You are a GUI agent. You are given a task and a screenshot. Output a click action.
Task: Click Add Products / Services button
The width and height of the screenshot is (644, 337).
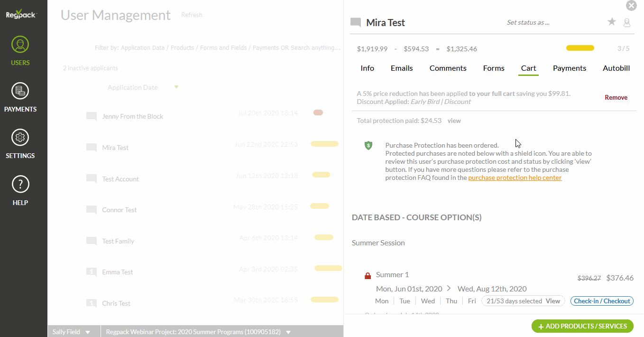click(582, 326)
